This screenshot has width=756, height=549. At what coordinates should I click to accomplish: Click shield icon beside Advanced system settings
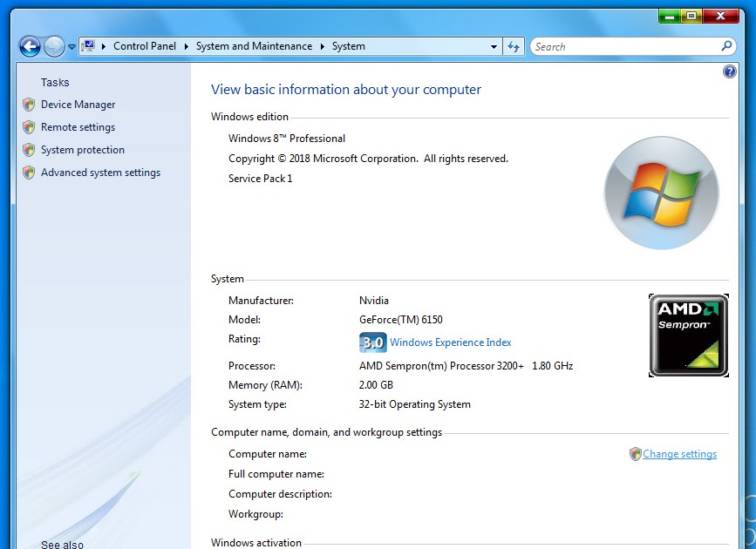tap(29, 173)
